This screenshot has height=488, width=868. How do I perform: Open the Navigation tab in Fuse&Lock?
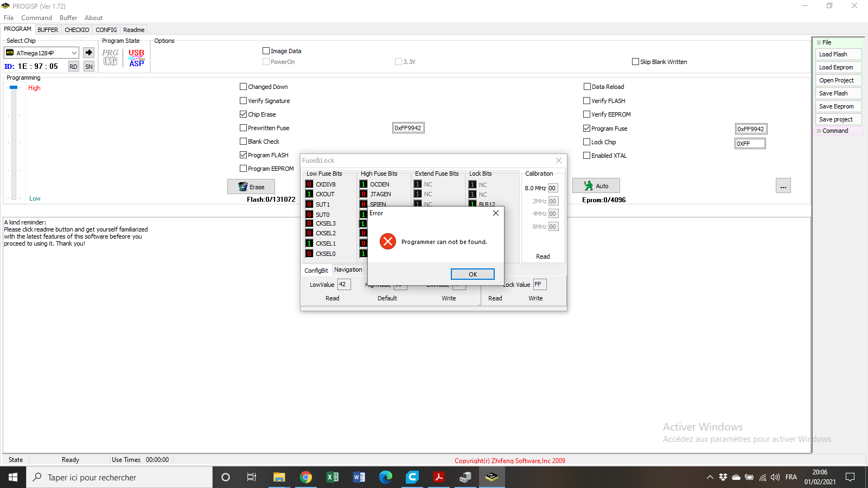(348, 269)
